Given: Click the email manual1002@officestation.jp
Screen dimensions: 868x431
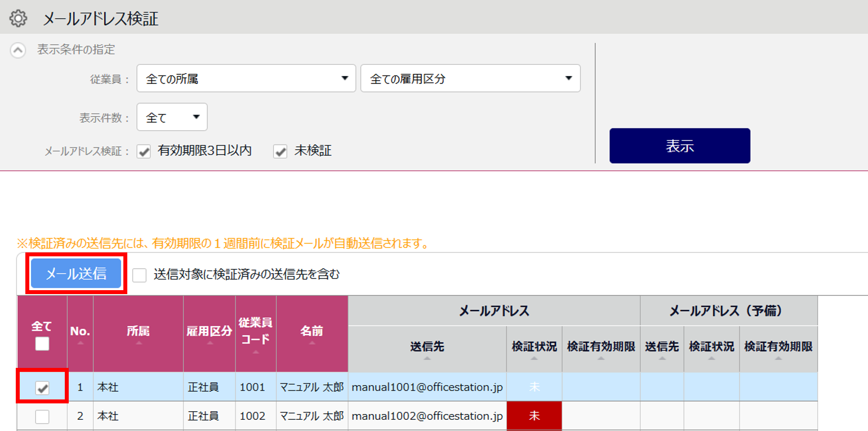Looking at the screenshot, I should 427,416.
